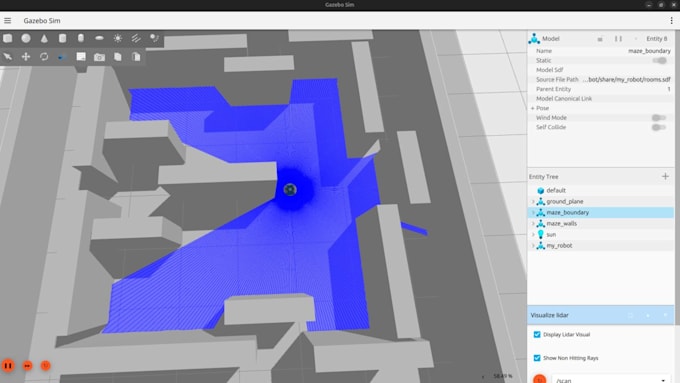The image size is (680, 383).
Task: Add a point light (sun icon)
Action: [118, 38]
